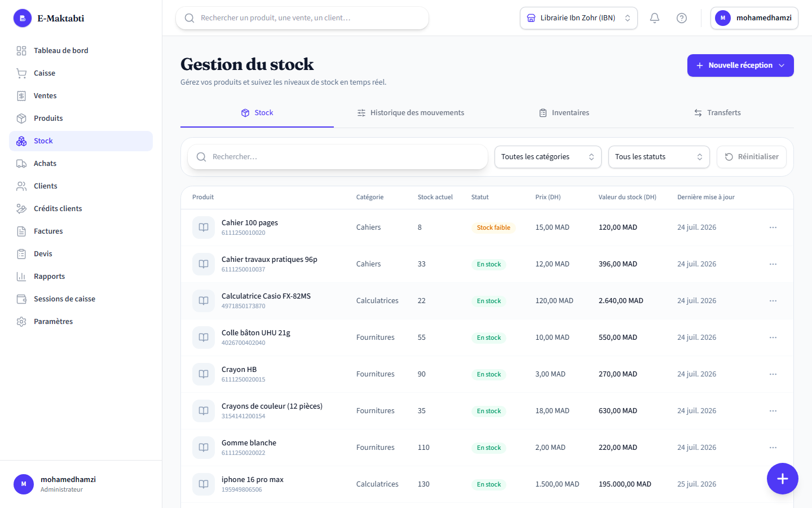Click product icon for Cahier 100 pages
The height and width of the screenshot is (508, 812).
coord(204,227)
